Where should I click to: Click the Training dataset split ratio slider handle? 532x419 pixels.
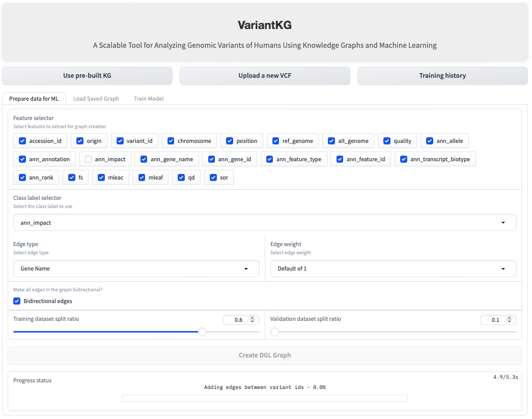(x=202, y=332)
